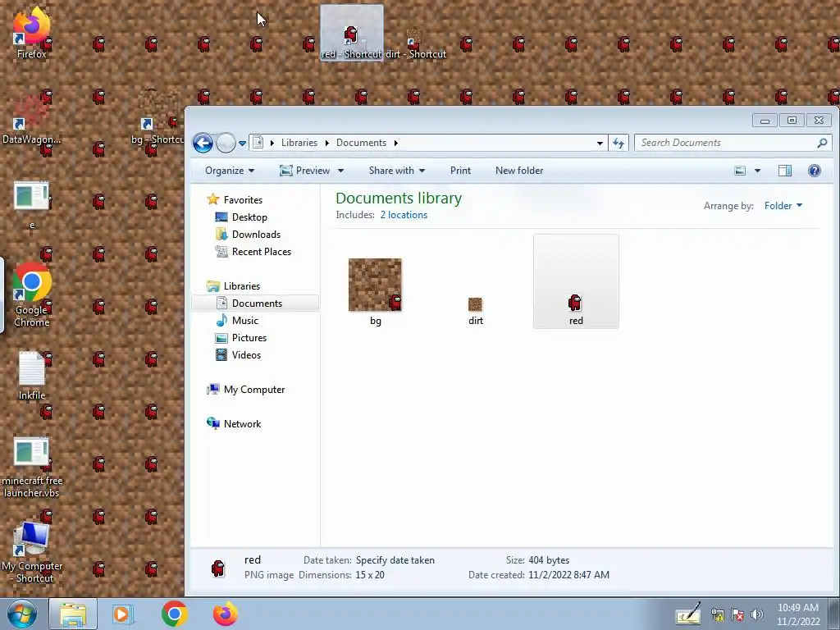
Task: Expand the arrow after Documents in address bar
Action: (396, 143)
